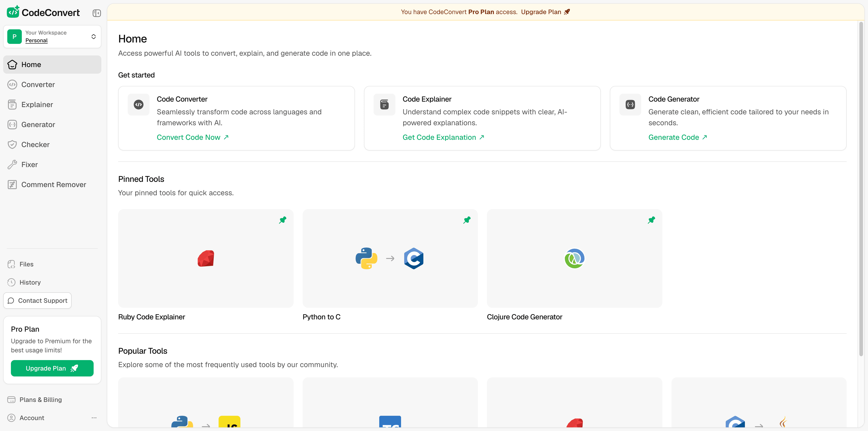The height and width of the screenshot is (431, 868).
Task: Click the Home house icon
Action: click(x=12, y=64)
